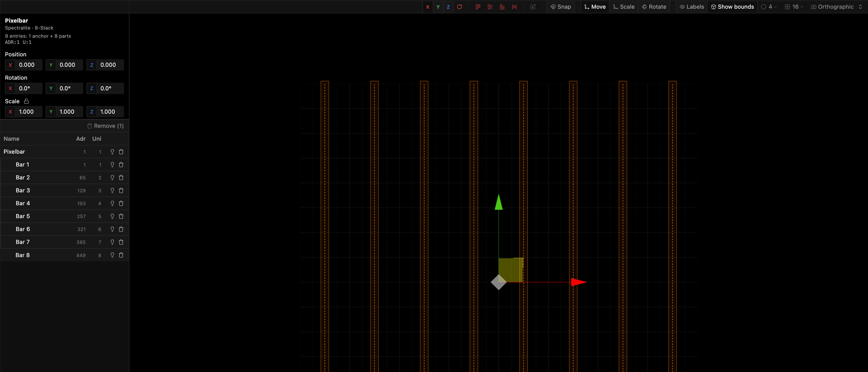Image resolution: width=868 pixels, height=372 pixels.
Task: Toggle Show bounds
Action: 733,7
